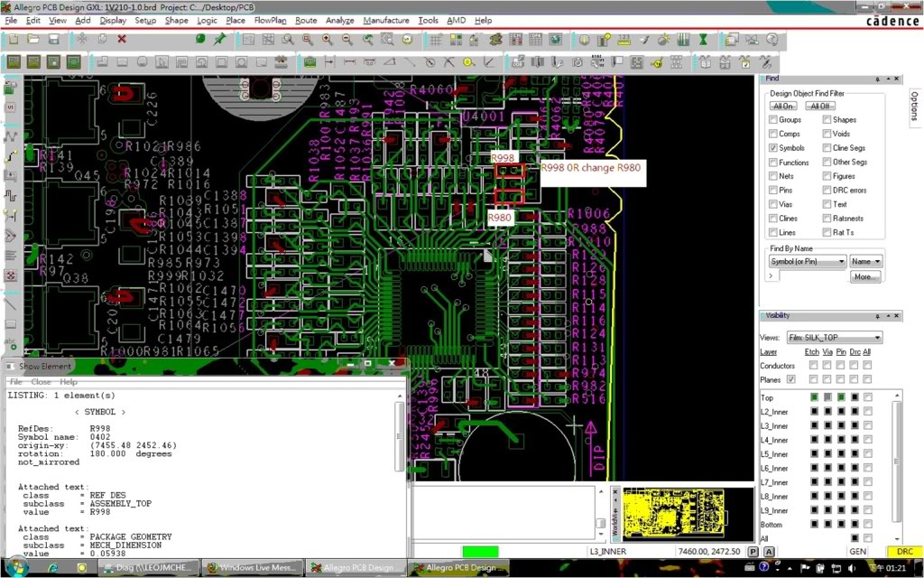
Task: Open the Open File folder icon
Action: pos(33,40)
